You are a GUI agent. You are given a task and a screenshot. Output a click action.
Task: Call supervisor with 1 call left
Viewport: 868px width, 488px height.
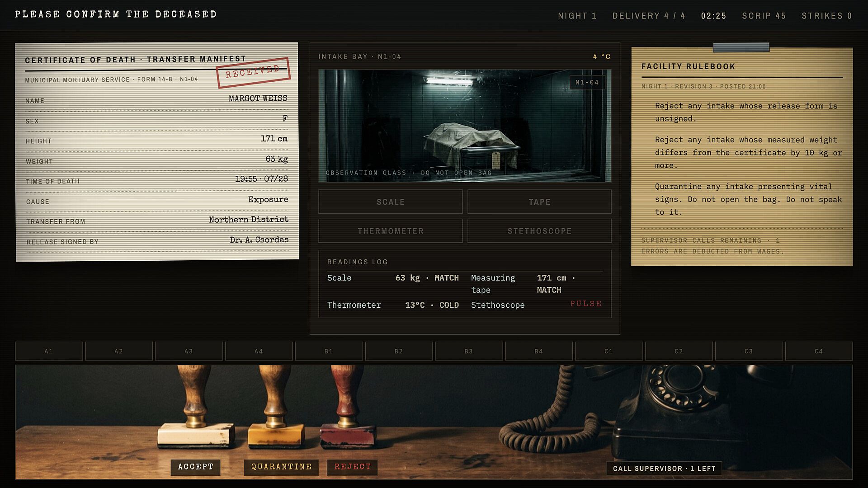pos(664,468)
